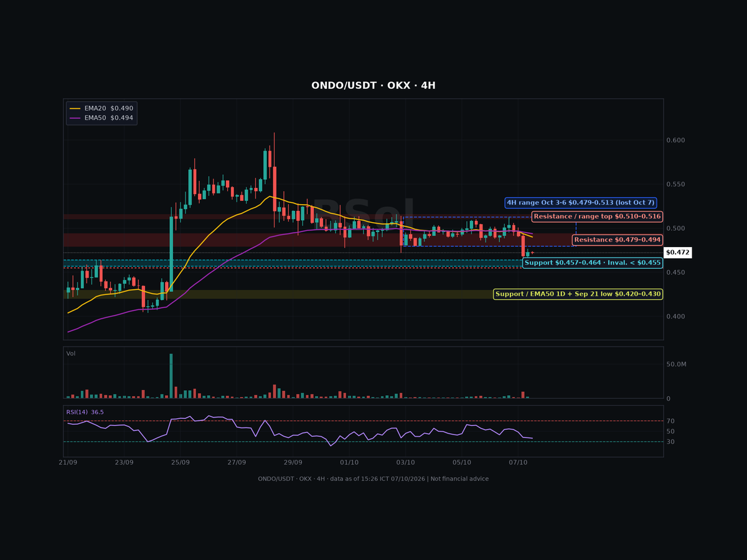Click the 0.450 price axis tick
The height and width of the screenshot is (560, 747).
pos(676,273)
